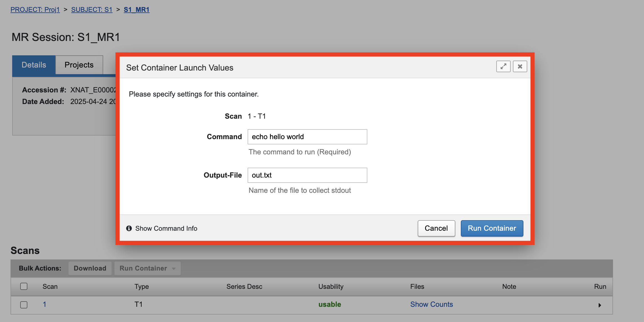
Task: Expand the Run Container bulk actions dropdown
Action: click(x=147, y=268)
